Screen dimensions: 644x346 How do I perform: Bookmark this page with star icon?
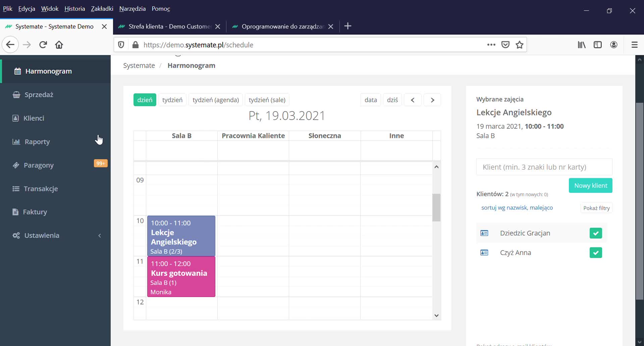click(x=520, y=45)
